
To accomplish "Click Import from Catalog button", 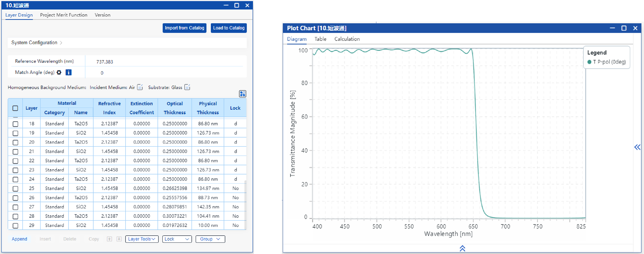I will (x=184, y=28).
